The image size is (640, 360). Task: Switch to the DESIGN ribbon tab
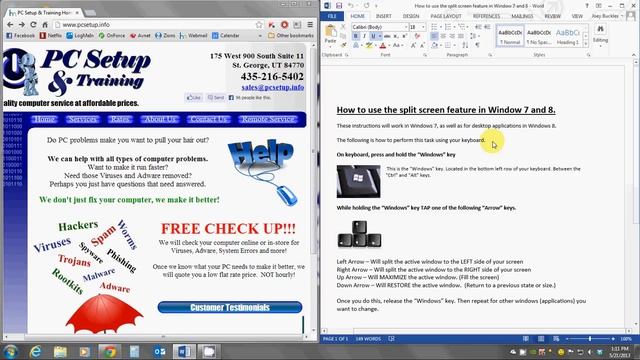coord(411,16)
